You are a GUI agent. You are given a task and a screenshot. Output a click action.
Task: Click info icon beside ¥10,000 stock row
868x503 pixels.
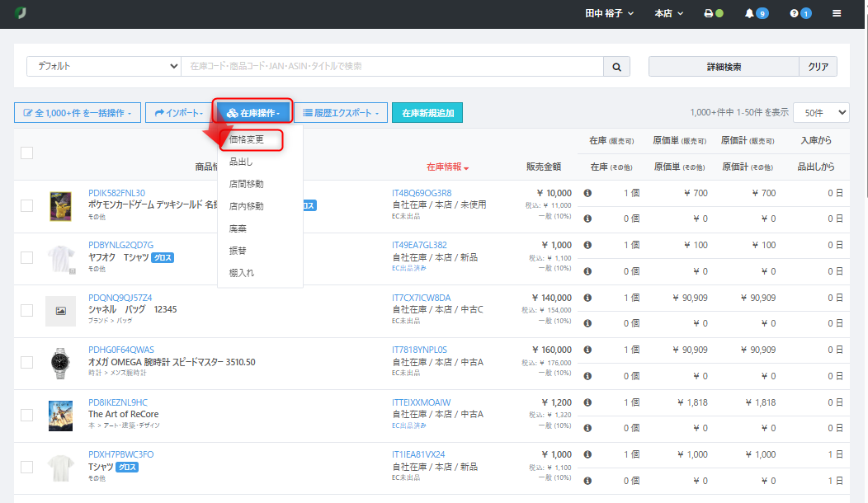[588, 193]
